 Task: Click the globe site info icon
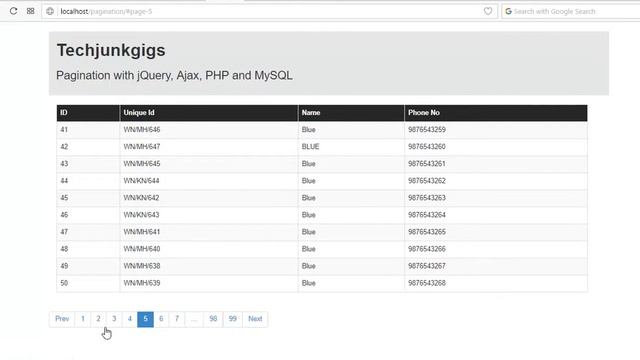[x=50, y=11]
